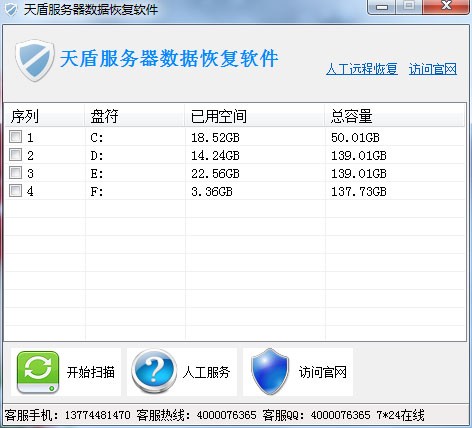This screenshot has width=472, height=428.
Task: Click the 18.52GB used space value
Action: pos(215,137)
